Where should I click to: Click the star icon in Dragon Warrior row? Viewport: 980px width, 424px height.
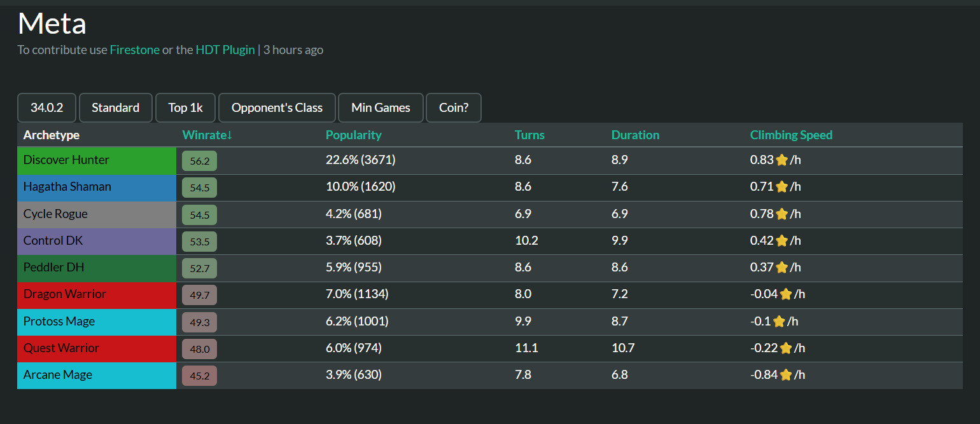click(785, 294)
